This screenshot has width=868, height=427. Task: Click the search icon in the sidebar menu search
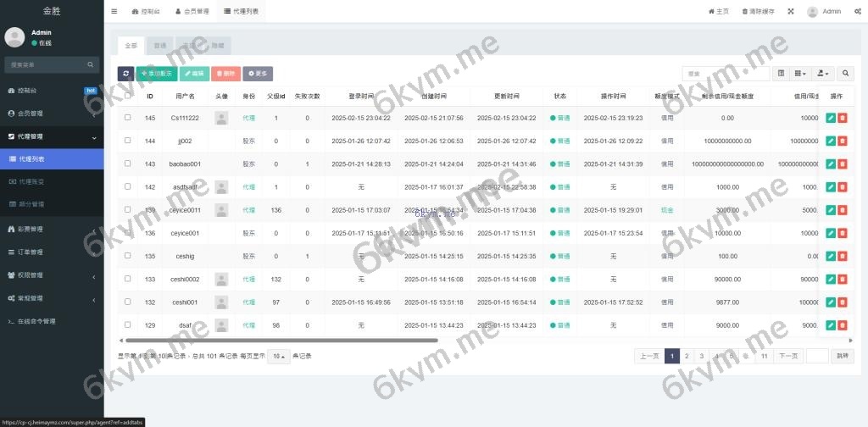click(90, 64)
